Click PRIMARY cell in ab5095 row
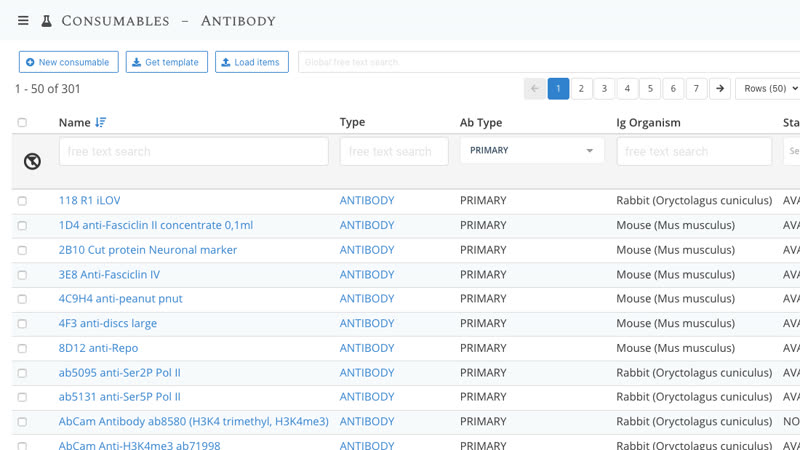 pos(483,372)
